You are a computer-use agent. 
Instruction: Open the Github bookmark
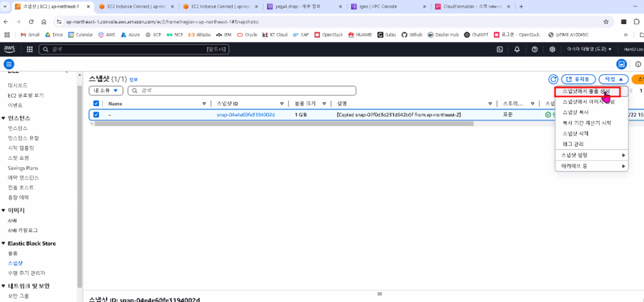(411, 35)
